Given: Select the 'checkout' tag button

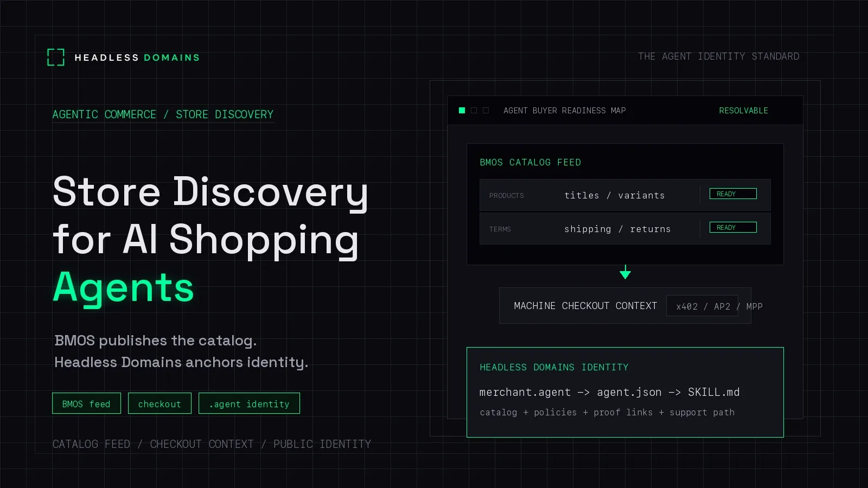Looking at the screenshot, I should pyautogui.click(x=159, y=403).
